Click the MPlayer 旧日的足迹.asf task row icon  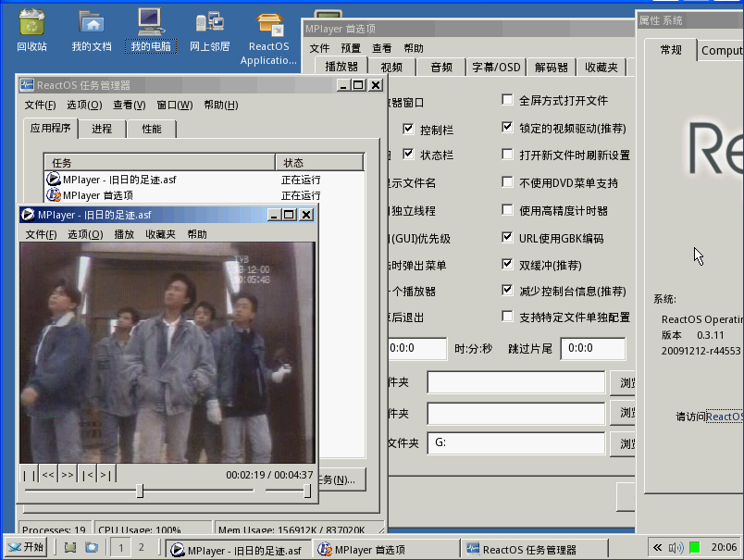click(53, 179)
